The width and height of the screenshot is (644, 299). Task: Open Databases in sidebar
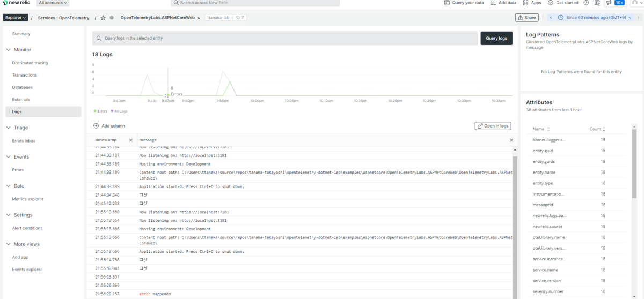point(23,87)
